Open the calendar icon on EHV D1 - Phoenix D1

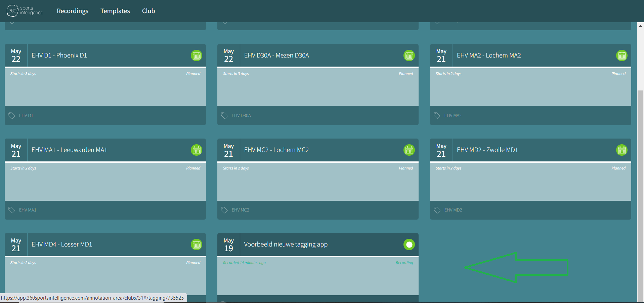(197, 55)
